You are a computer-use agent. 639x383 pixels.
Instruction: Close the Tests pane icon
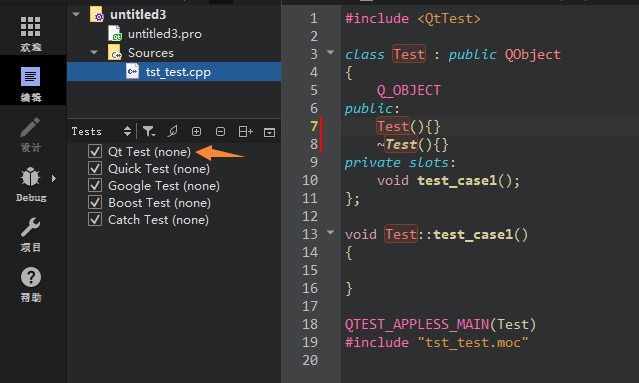[269, 132]
